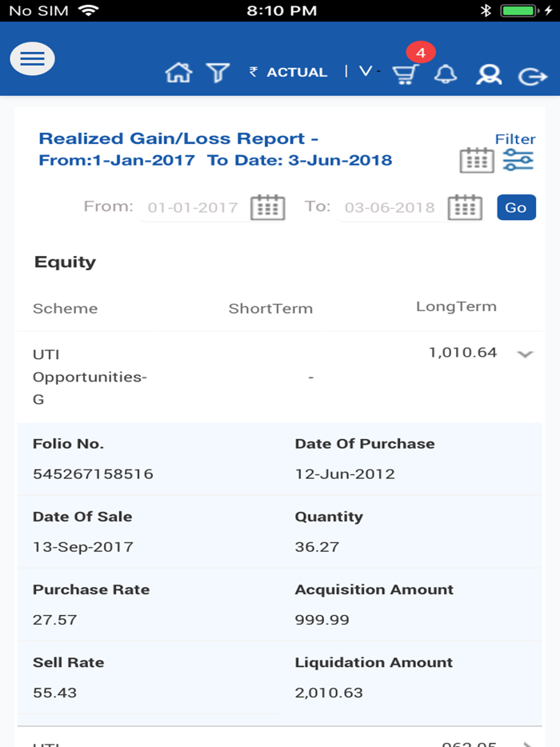Open the calendar icon beside the report title
The height and width of the screenshot is (747, 560).
[477, 159]
